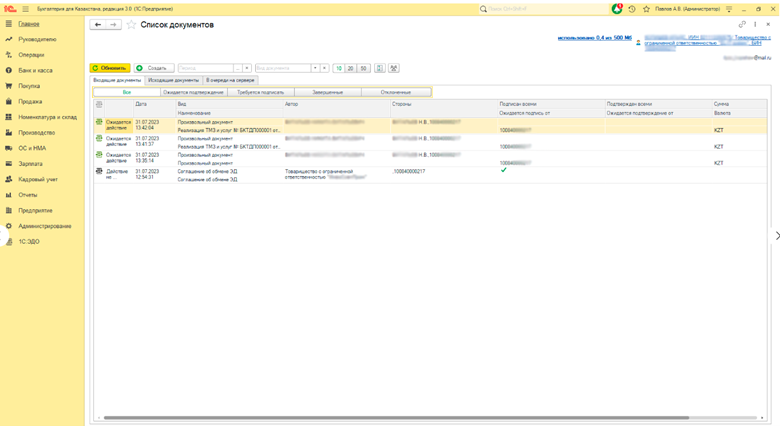Open the Вид документа dropdown arrow
Image resolution: width=780 pixels, height=426 pixels.
315,68
